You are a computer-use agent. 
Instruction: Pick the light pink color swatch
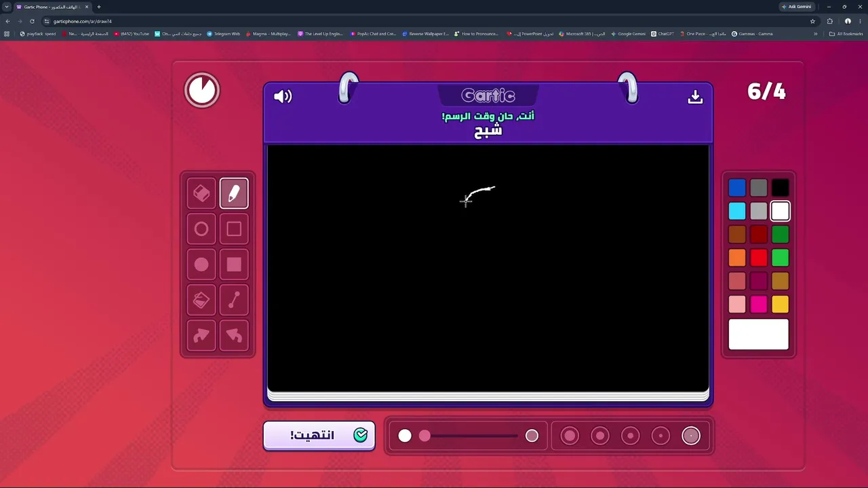click(x=737, y=305)
